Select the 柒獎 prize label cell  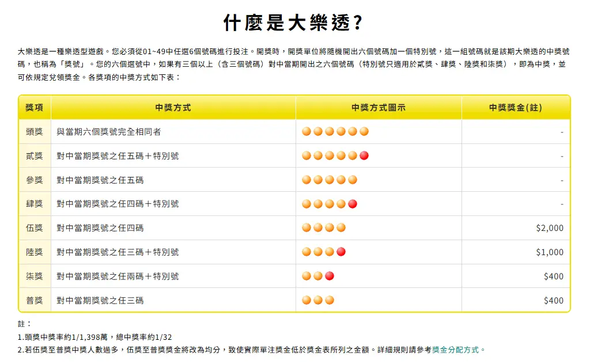tap(35, 276)
